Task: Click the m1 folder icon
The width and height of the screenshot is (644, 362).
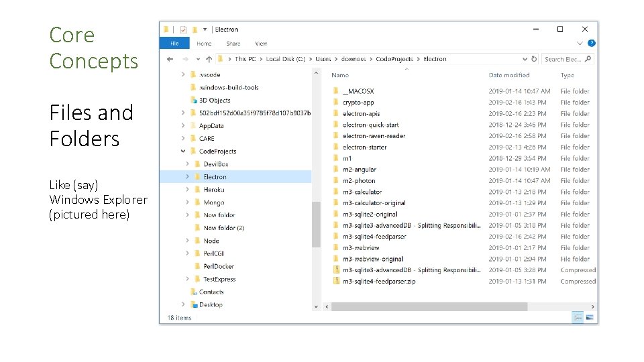Action: tap(336, 158)
